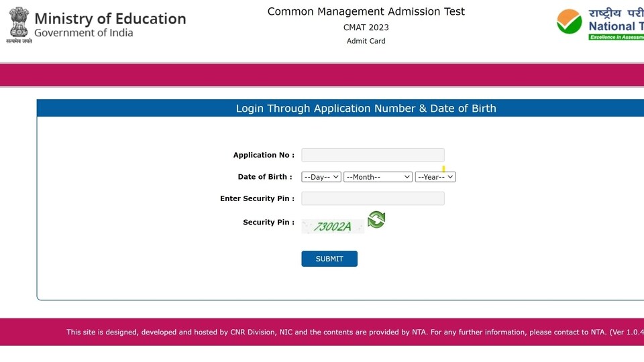Click the Government of India emblem
The width and height of the screenshot is (644, 362).
(x=19, y=25)
